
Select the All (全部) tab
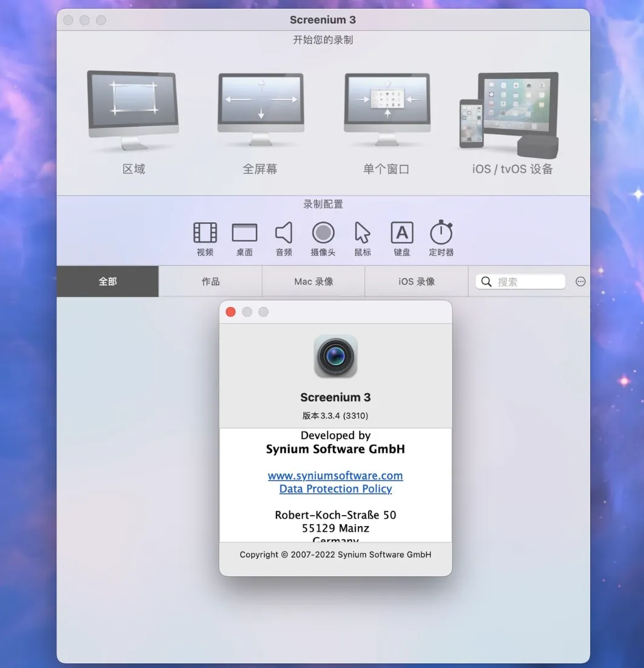tap(108, 282)
